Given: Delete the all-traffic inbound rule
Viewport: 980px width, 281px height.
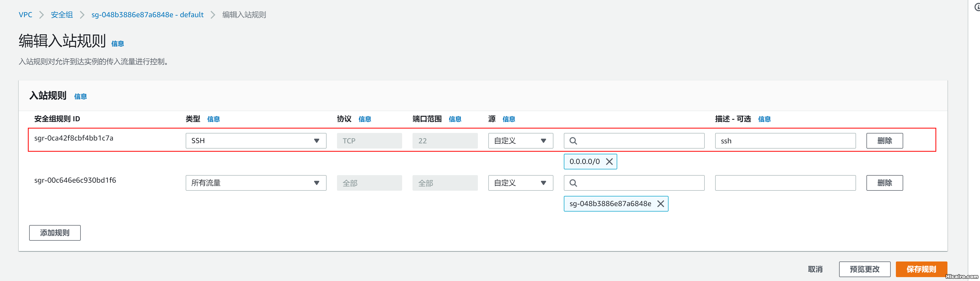Looking at the screenshot, I should (x=884, y=183).
